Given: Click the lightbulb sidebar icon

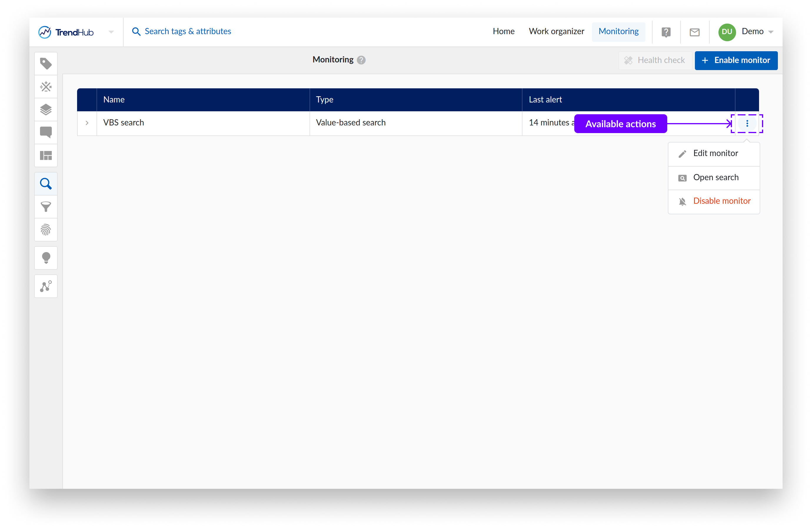Looking at the screenshot, I should pyautogui.click(x=46, y=258).
